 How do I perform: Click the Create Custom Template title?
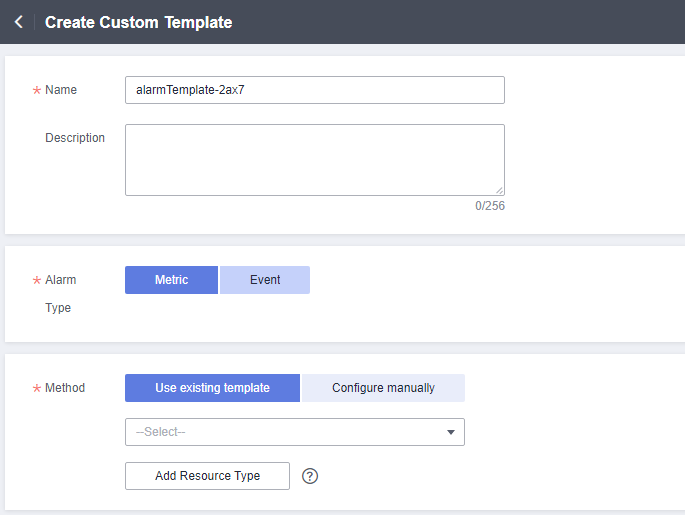138,22
